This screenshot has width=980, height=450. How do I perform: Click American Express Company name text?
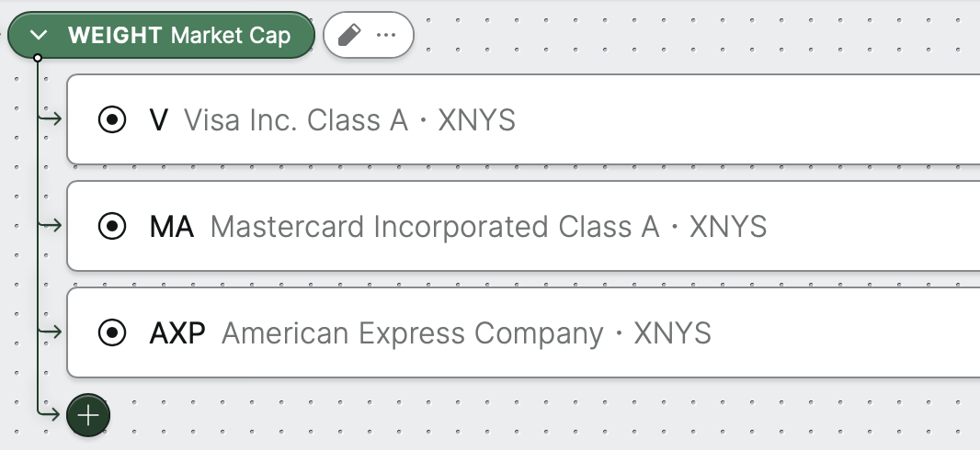pyautogui.click(x=413, y=333)
